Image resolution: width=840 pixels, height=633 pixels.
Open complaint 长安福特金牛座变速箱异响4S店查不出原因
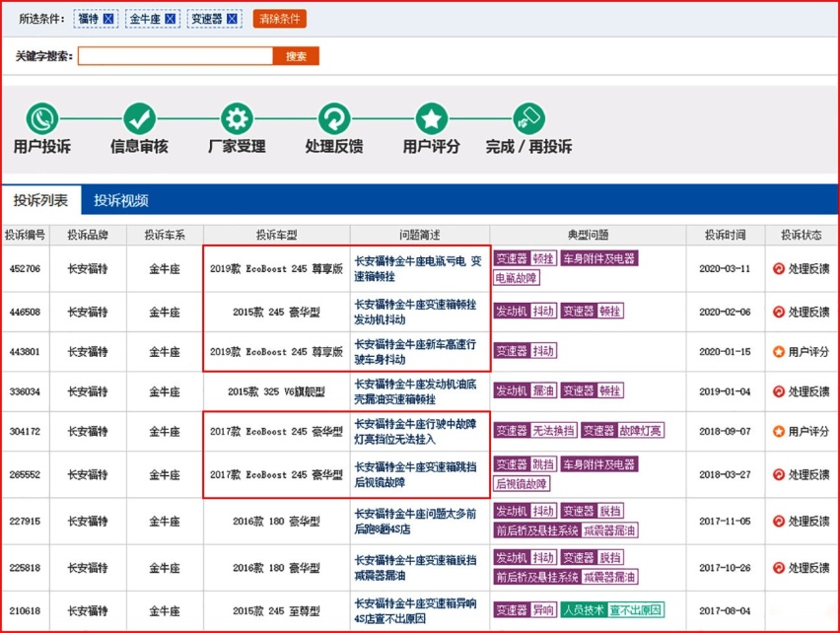[x=415, y=610]
